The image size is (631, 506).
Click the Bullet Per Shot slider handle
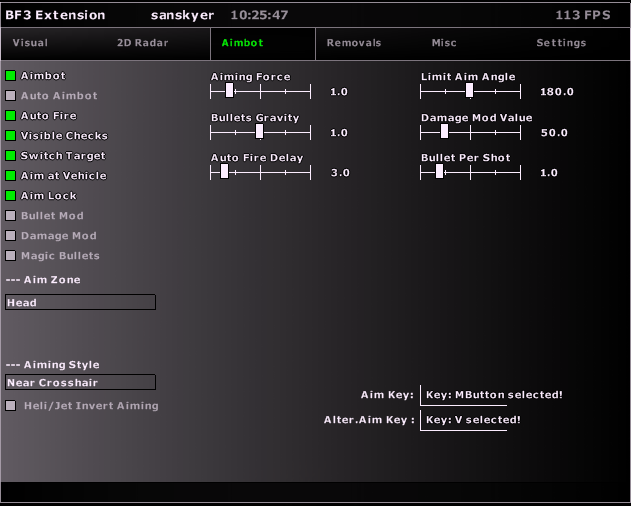coord(439,171)
